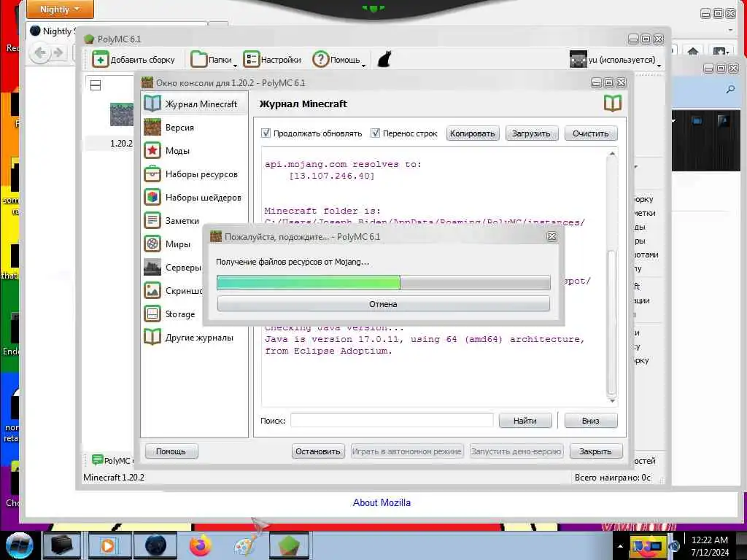Image resolution: width=747 pixels, height=560 pixels.
Task: Click the Закрыть button
Action: 595,451
